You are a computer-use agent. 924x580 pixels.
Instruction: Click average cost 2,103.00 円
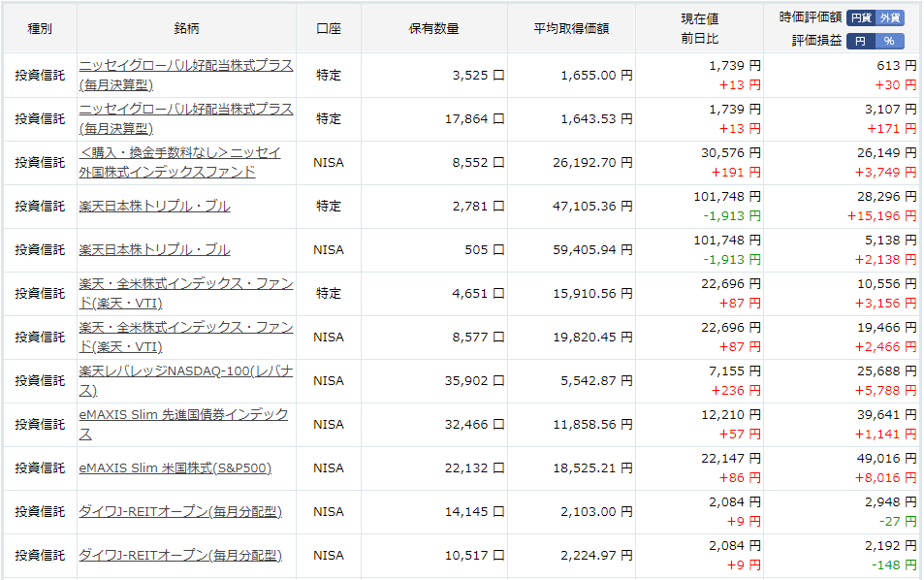click(x=596, y=512)
